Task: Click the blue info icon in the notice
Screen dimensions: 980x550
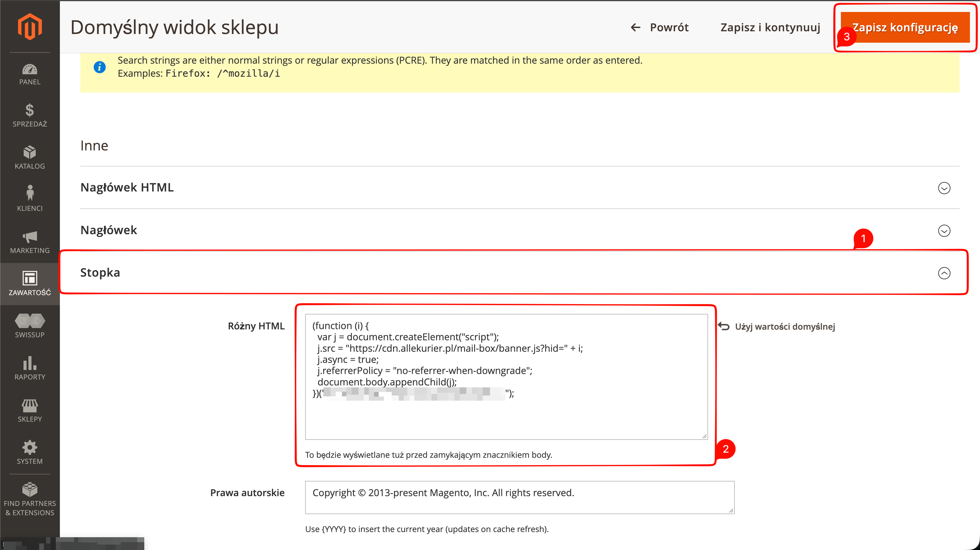Action: click(100, 67)
